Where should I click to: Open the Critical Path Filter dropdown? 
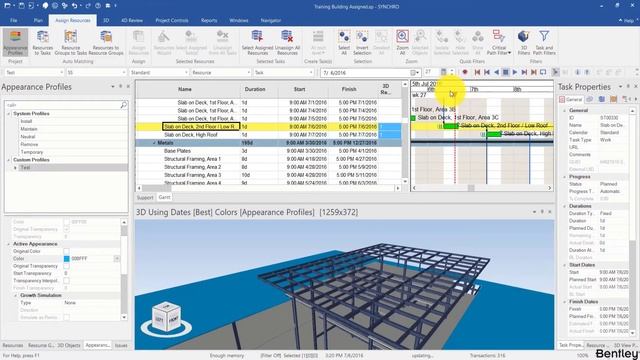click(499, 42)
